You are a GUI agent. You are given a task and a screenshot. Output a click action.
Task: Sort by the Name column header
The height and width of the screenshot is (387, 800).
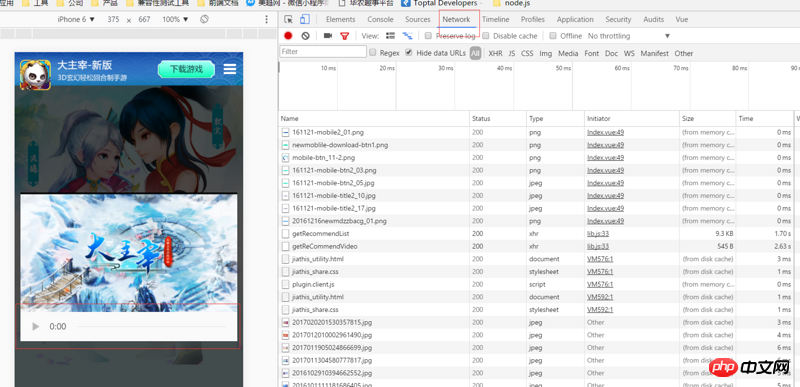pyautogui.click(x=374, y=118)
